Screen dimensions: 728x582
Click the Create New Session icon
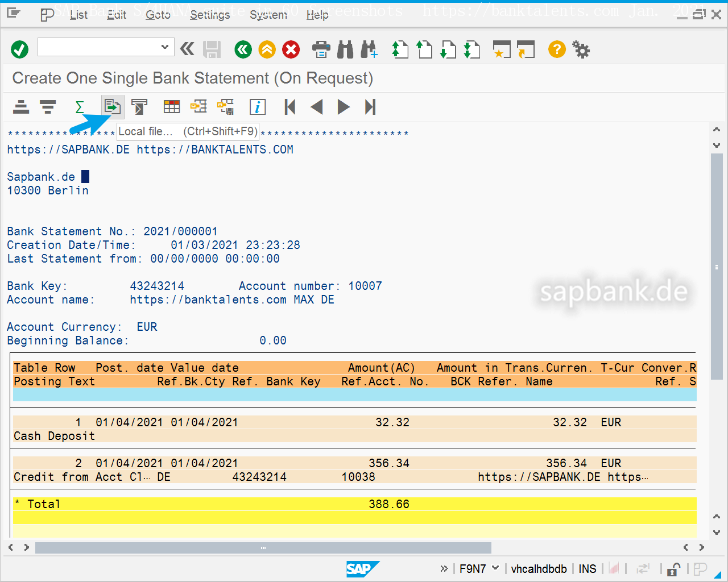coord(502,49)
